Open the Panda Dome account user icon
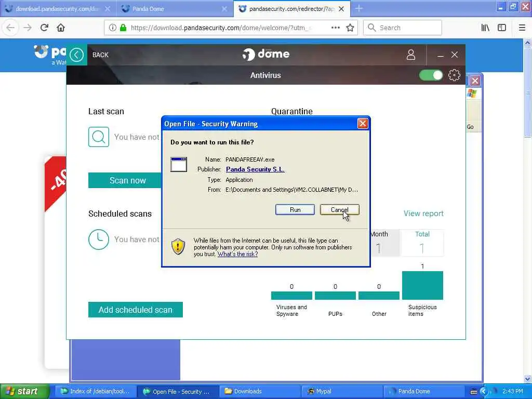 (x=411, y=55)
